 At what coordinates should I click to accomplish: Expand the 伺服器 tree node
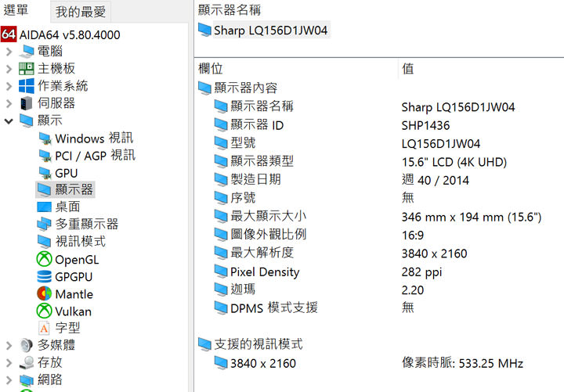9,103
